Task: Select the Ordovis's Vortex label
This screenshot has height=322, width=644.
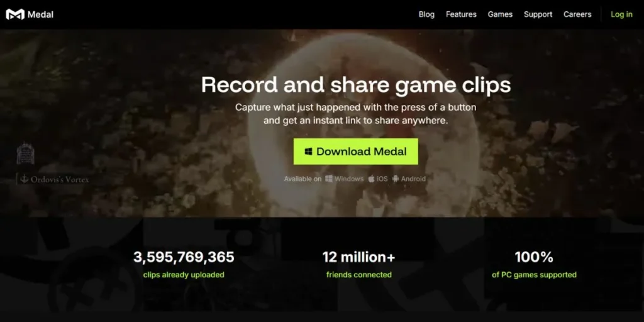Action: (60, 179)
